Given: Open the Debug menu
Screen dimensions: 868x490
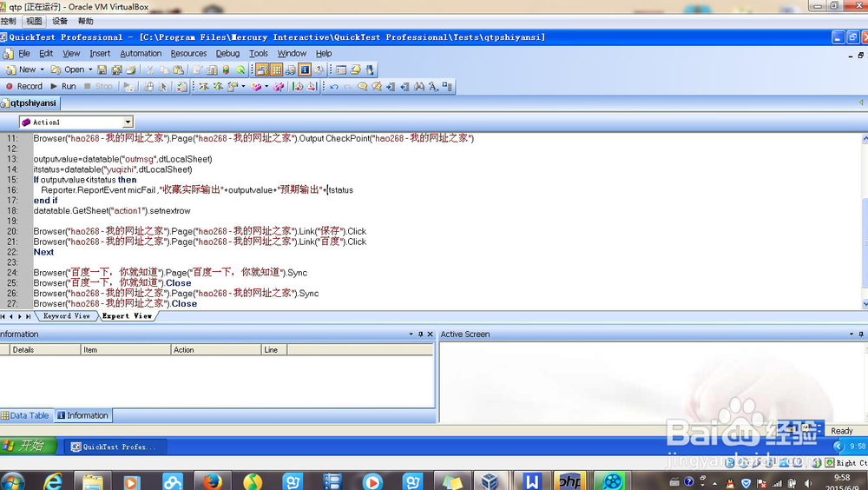Looking at the screenshot, I should (227, 54).
